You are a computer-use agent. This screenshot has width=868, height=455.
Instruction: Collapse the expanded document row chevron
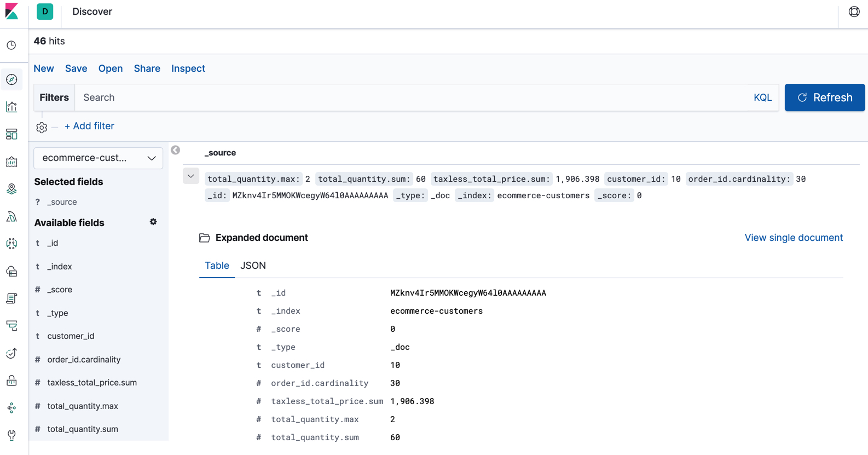click(191, 176)
